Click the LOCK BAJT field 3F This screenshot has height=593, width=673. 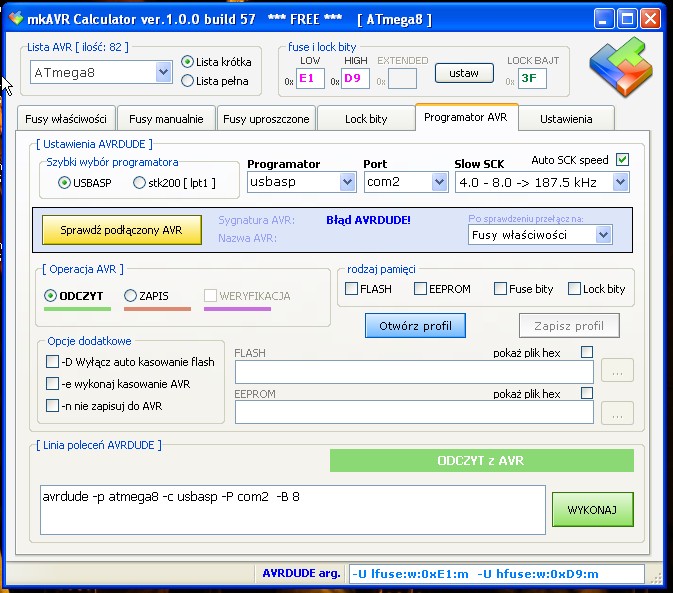coord(532,79)
